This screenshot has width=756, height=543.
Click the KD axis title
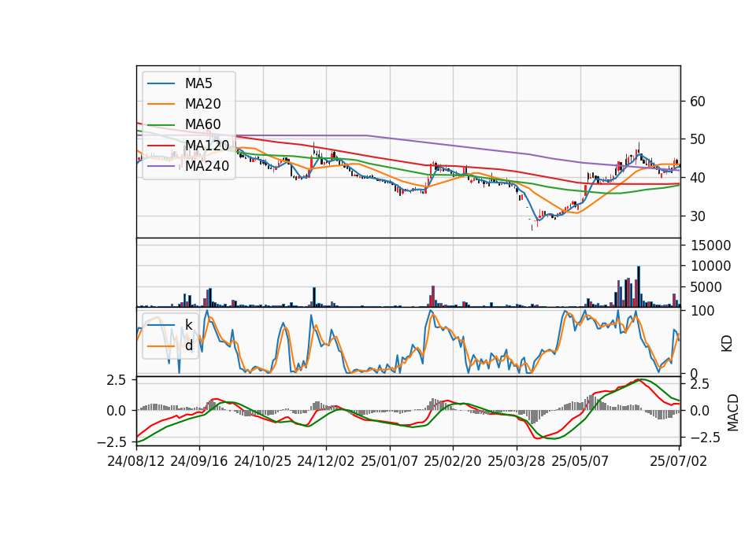coord(727,344)
